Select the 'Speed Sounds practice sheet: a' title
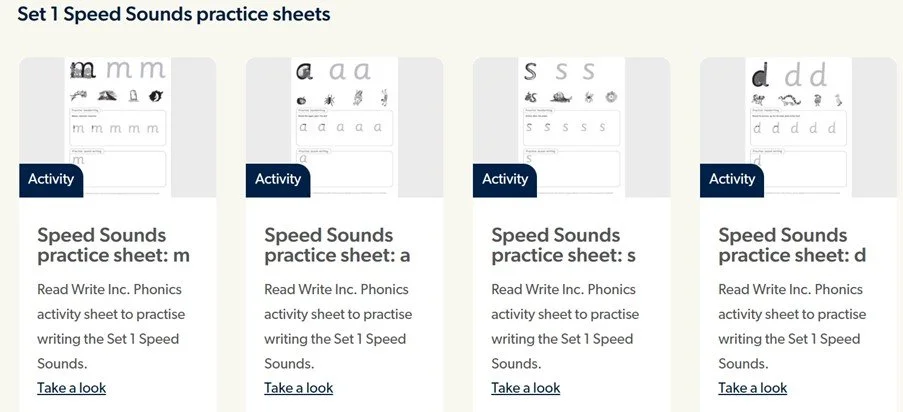 (x=337, y=245)
